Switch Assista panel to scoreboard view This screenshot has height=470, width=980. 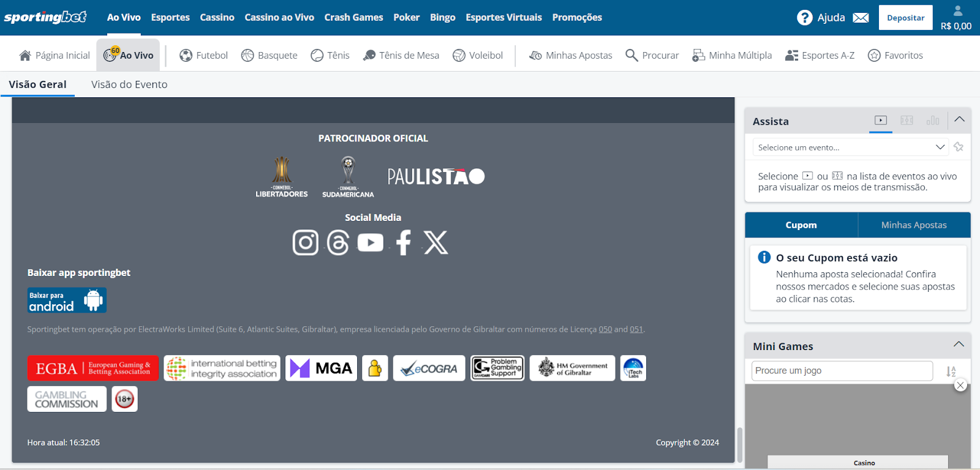pos(907,121)
